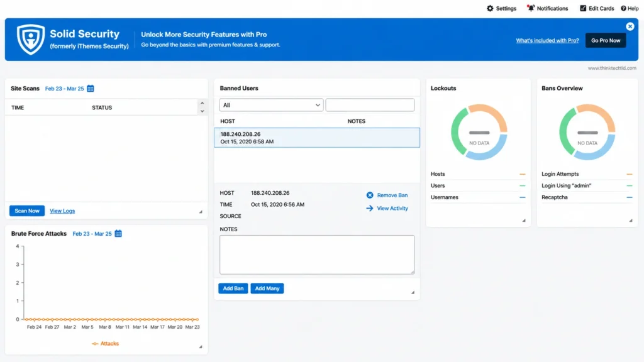Click the TIME column header in Site Scans
Screen dimensions: 644x362
pyautogui.click(x=18, y=107)
